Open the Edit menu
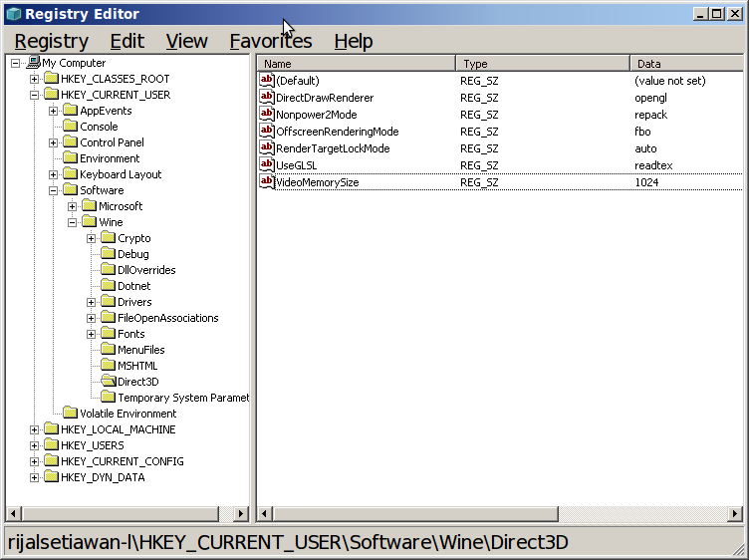Viewport: 749px width, 560px height. click(x=127, y=41)
